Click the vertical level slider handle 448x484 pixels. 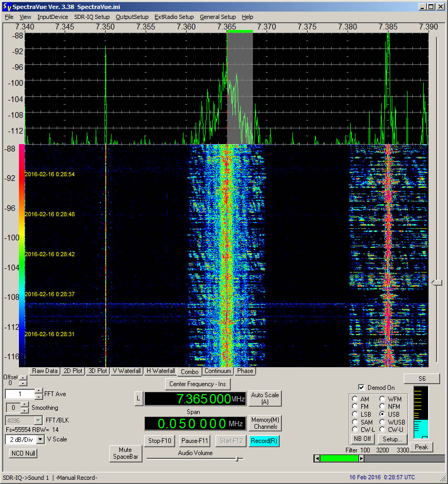(436, 283)
